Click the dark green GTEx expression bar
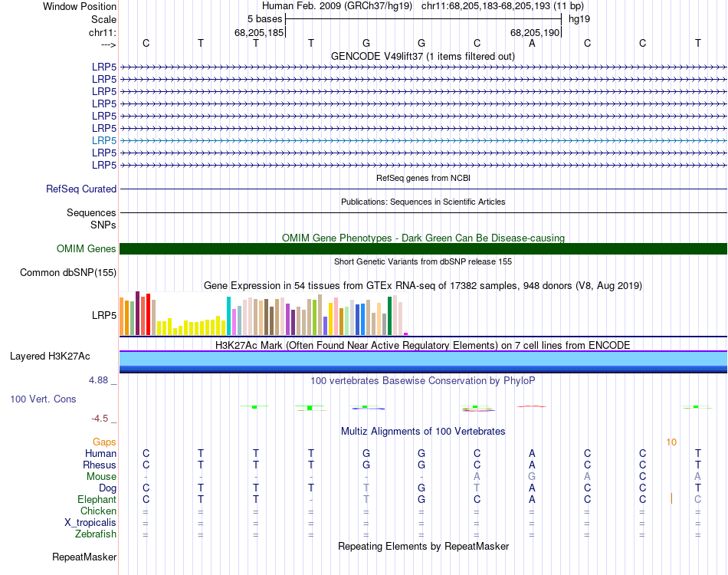 coord(389,316)
